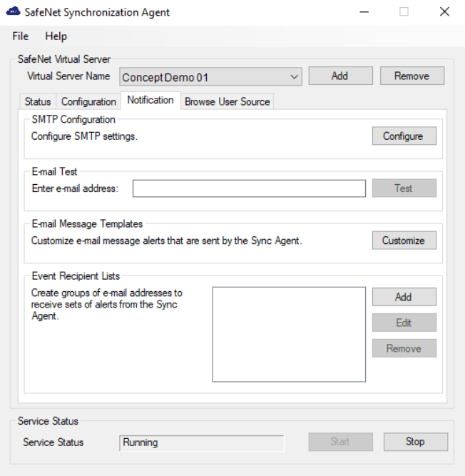The height and width of the screenshot is (476, 465).
Task: Switch to the Status tab
Action: click(38, 102)
